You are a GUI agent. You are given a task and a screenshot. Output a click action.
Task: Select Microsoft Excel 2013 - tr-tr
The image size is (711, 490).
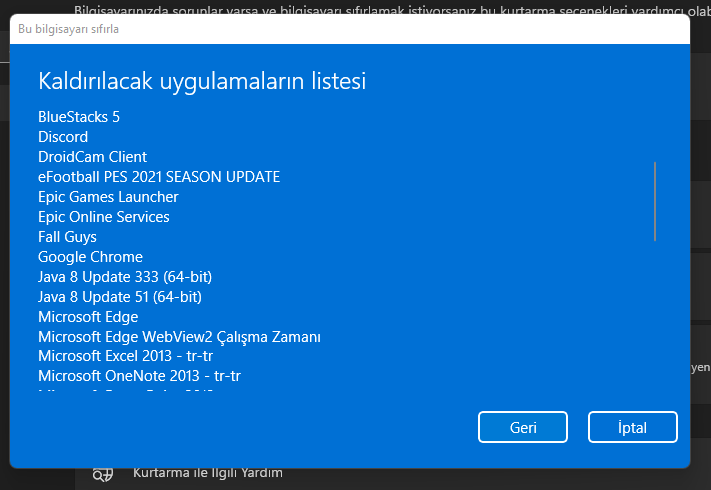(x=126, y=356)
